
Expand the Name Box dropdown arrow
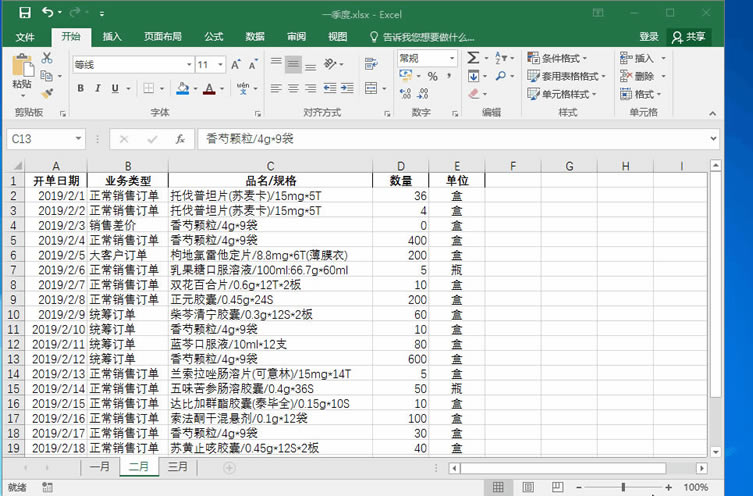[78, 139]
